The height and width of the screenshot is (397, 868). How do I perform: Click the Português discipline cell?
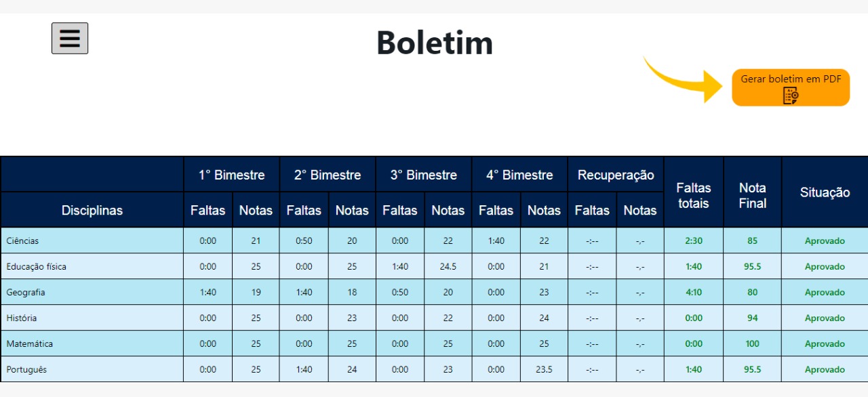[x=28, y=369]
